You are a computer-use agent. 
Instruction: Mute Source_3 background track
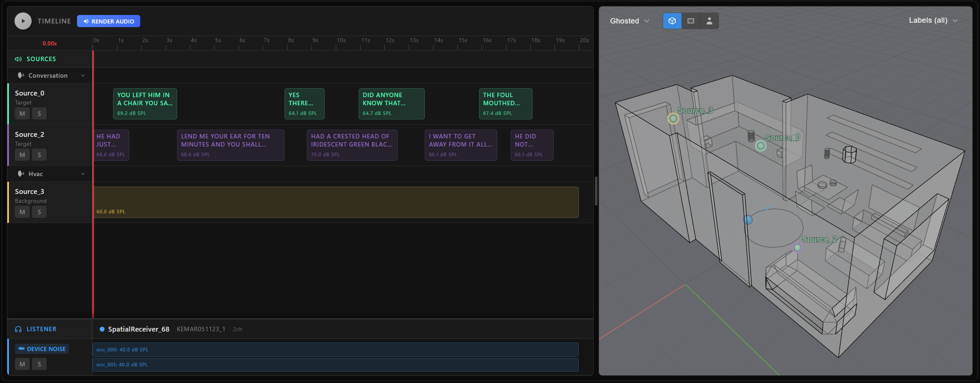coord(22,212)
